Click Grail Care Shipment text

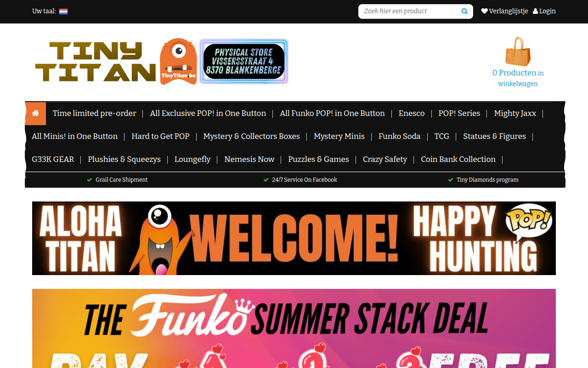point(122,180)
